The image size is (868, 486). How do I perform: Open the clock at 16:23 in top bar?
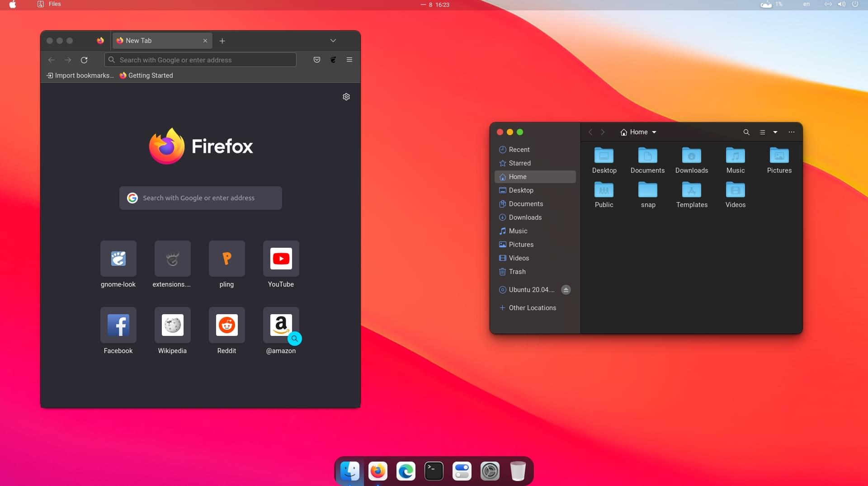coord(435,5)
